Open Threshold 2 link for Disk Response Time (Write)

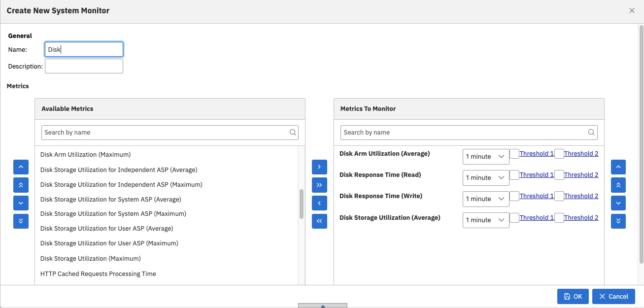[x=581, y=196]
